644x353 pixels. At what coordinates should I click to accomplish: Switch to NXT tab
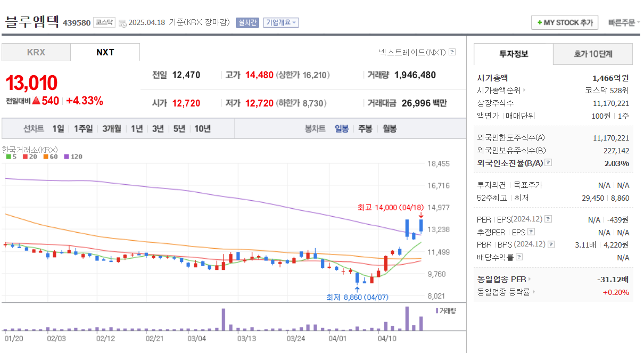105,52
